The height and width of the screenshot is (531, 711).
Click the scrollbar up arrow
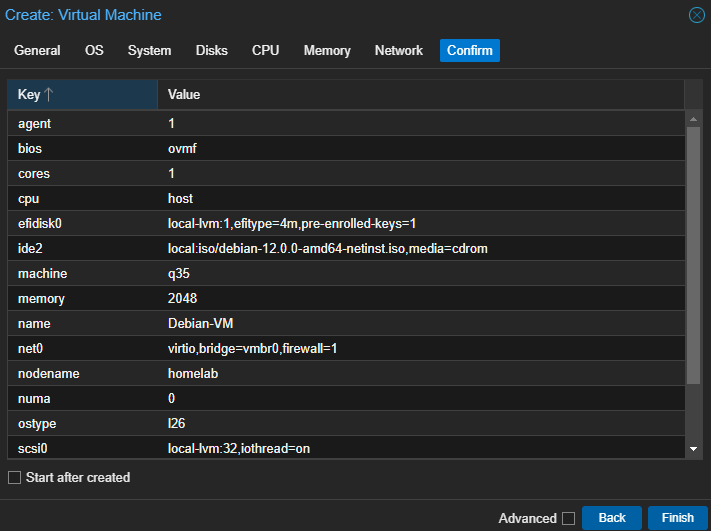pyautogui.click(x=693, y=119)
